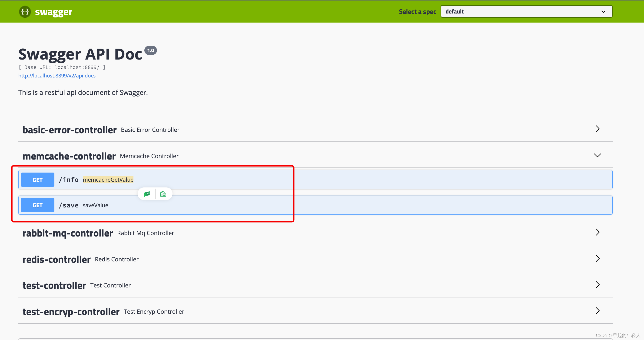
Task: Click the Swagger logo icon
Action: (x=25, y=12)
